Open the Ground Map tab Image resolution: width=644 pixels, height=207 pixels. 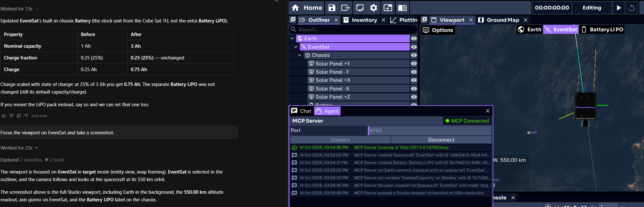click(x=503, y=20)
